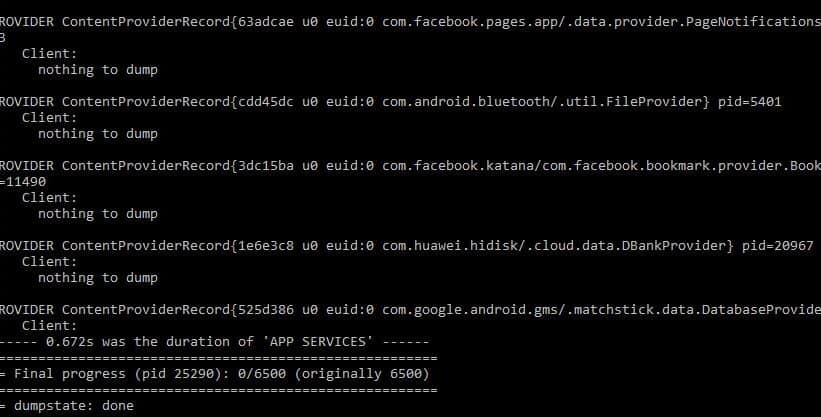Click the '=11490' pid continuation line
Viewport: 821px width, 417px height.
[23, 181]
